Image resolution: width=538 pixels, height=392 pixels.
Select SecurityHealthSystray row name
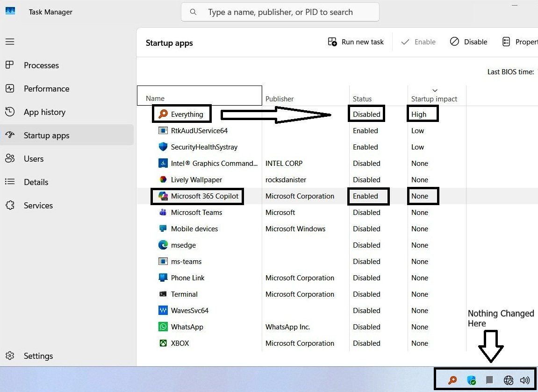204,147
